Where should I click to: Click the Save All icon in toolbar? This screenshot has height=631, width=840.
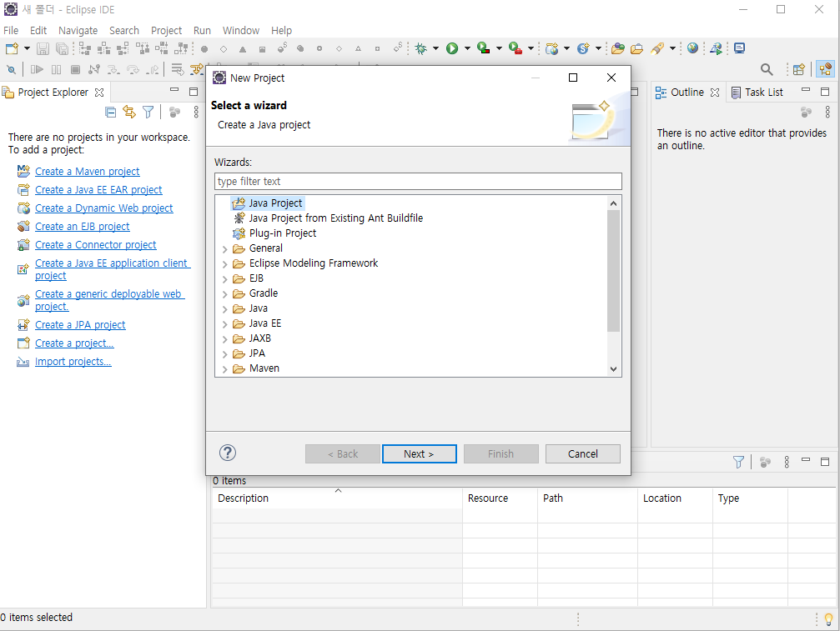(x=62, y=48)
